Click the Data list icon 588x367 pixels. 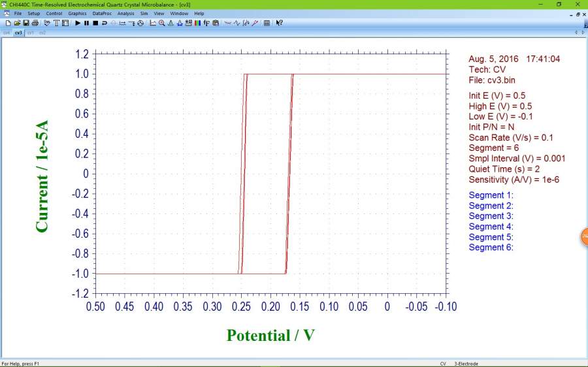[x=267, y=23]
